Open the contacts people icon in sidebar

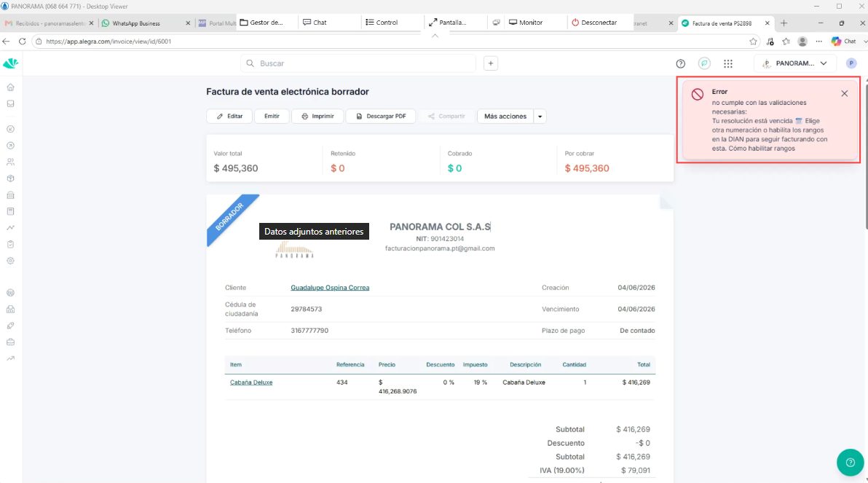pos(10,162)
